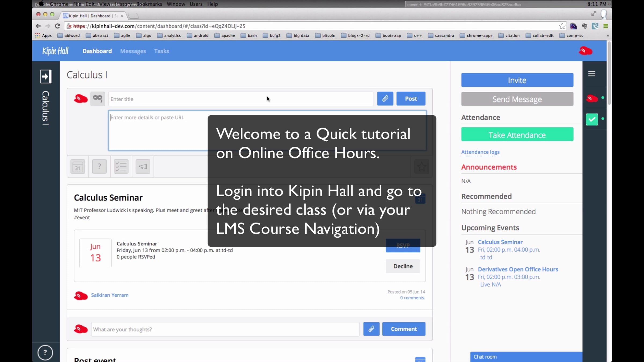Open the Attendance logs link
Screen dimensions: 644x362
(x=480, y=152)
